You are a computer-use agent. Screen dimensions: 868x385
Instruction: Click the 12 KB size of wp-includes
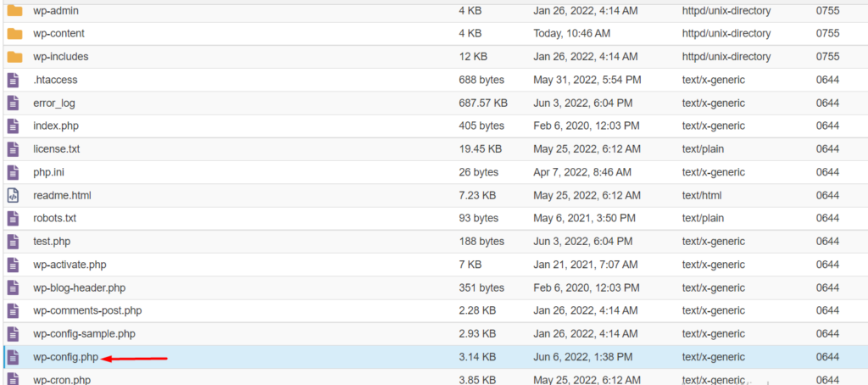pyautogui.click(x=473, y=57)
